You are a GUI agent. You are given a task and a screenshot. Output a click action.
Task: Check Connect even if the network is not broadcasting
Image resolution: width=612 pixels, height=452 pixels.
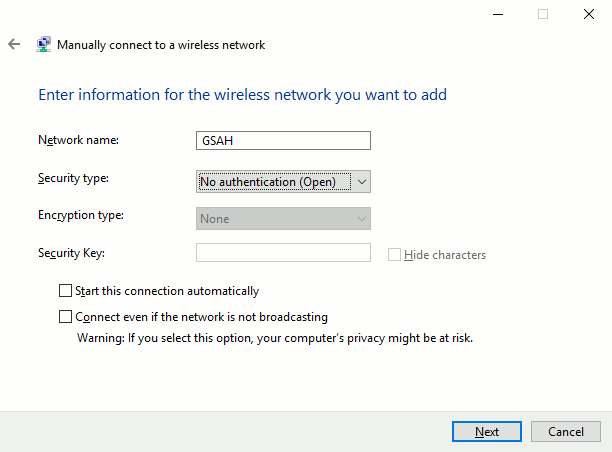click(66, 317)
